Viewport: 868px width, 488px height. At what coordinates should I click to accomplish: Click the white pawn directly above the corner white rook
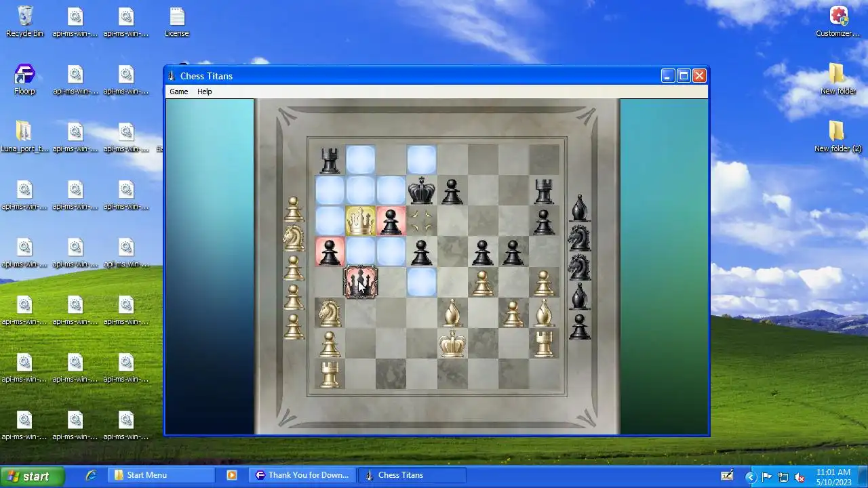[x=330, y=344]
